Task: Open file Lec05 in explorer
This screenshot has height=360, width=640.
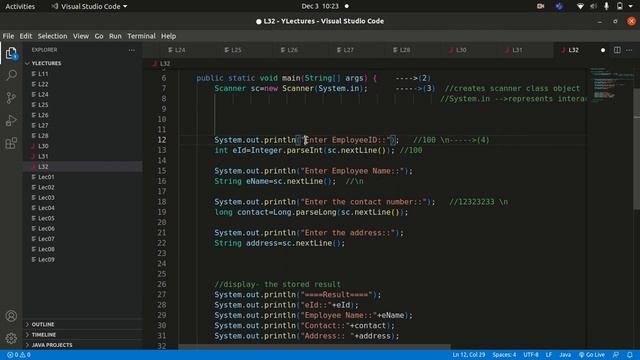Action: 82,218
